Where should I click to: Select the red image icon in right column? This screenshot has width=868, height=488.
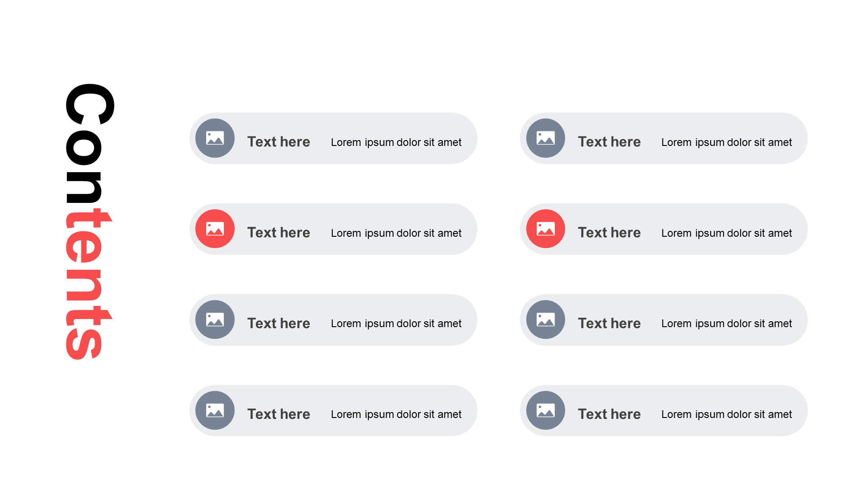coord(546,229)
